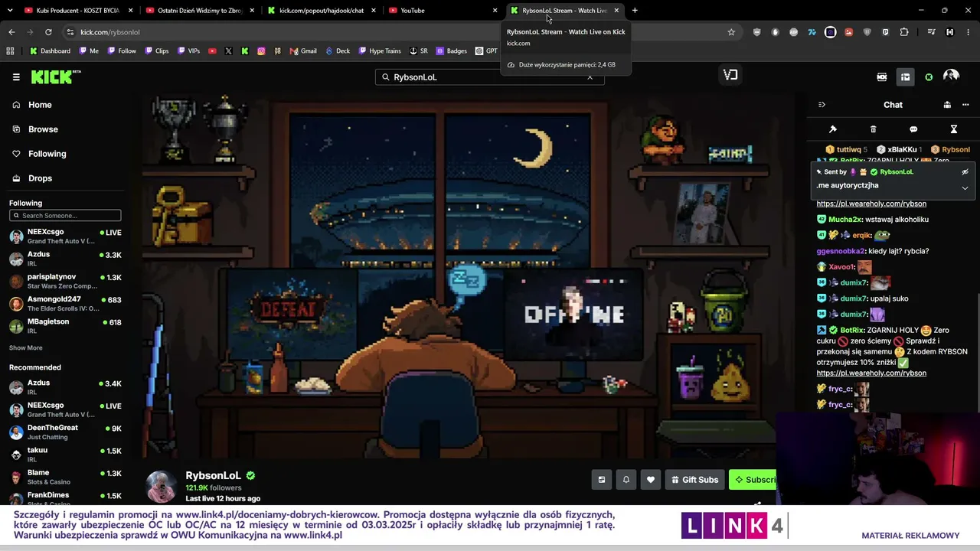Screen dimensions: 980x551
Task: Switch to Kubi Producent YouTube tab
Action: point(77,11)
